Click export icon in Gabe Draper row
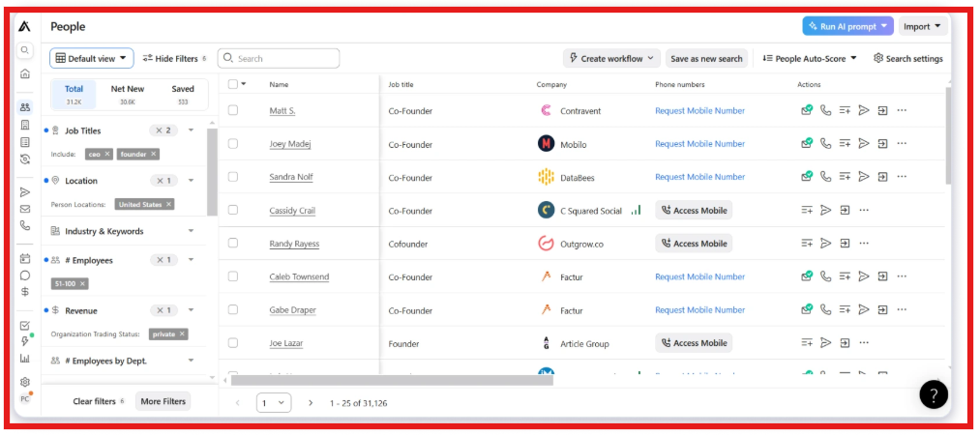Viewport: 980px width, 435px height. (882, 309)
